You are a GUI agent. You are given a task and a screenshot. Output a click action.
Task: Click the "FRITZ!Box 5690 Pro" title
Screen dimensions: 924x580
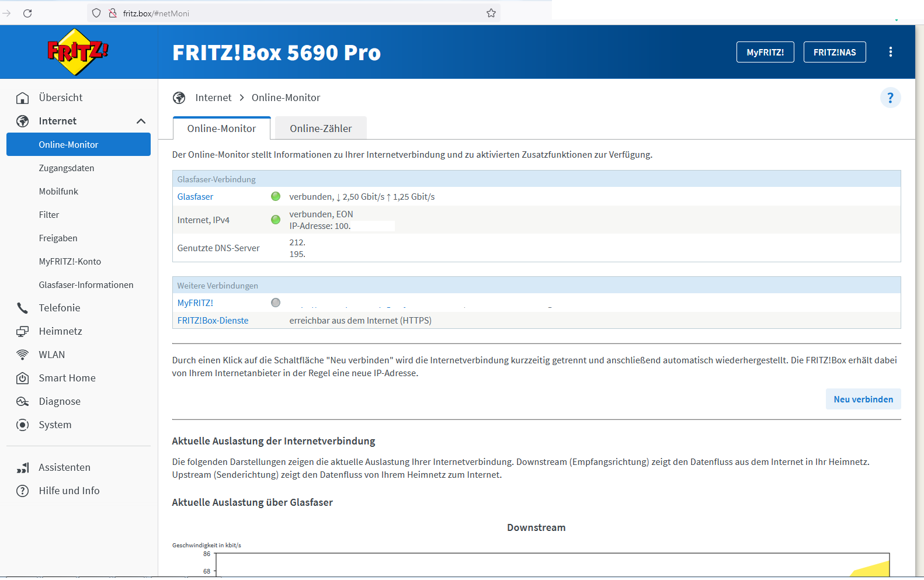click(276, 53)
